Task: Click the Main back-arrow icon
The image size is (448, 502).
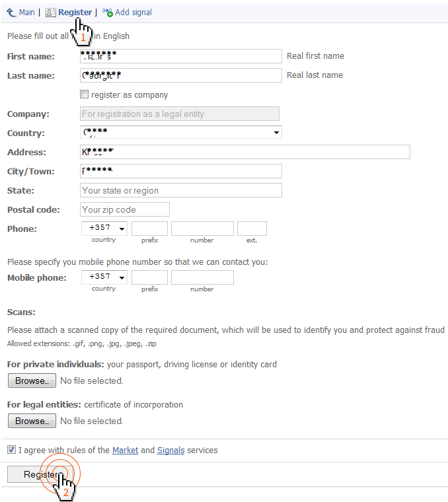Action: click(11, 13)
